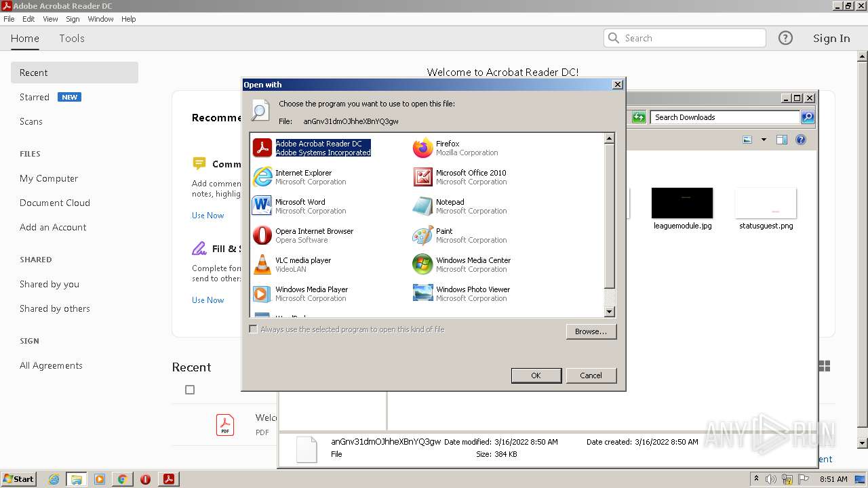Open All Agreements in the sidebar

[x=51, y=365]
